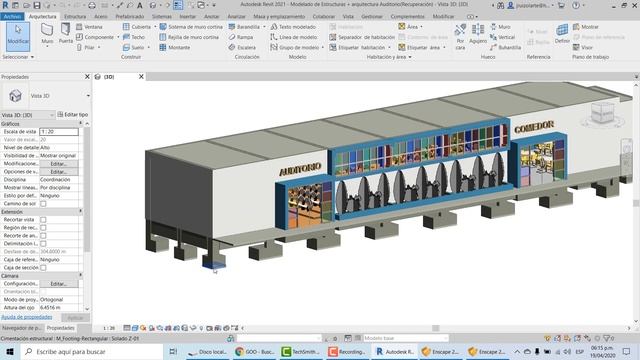Collapse the Extensión properties section
Viewport: 640px width, 360px height.
point(80,211)
